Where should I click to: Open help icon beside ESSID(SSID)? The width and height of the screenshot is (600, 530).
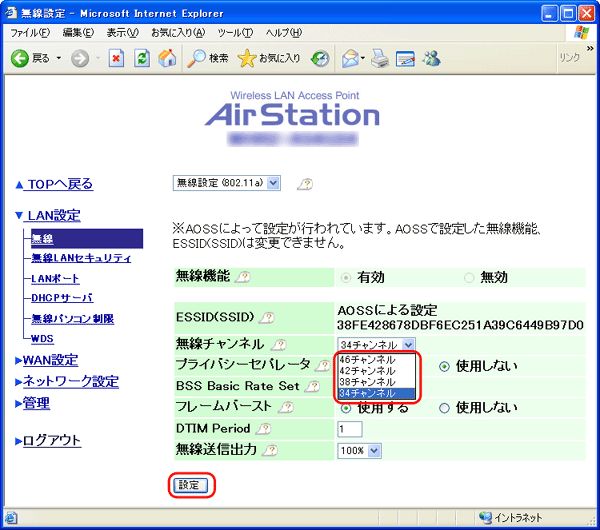[x=267, y=317]
